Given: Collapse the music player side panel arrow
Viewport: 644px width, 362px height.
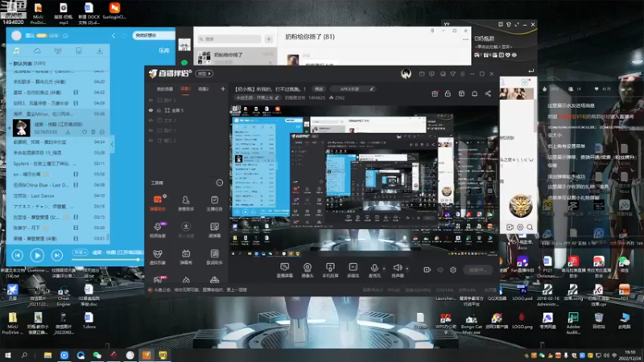Looking at the screenshot, I should 112,144.
